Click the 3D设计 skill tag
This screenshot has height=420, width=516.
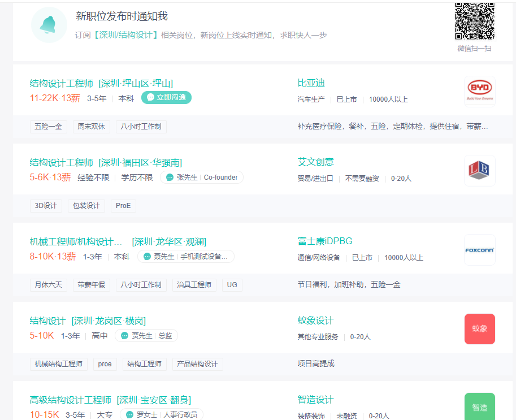(46, 206)
